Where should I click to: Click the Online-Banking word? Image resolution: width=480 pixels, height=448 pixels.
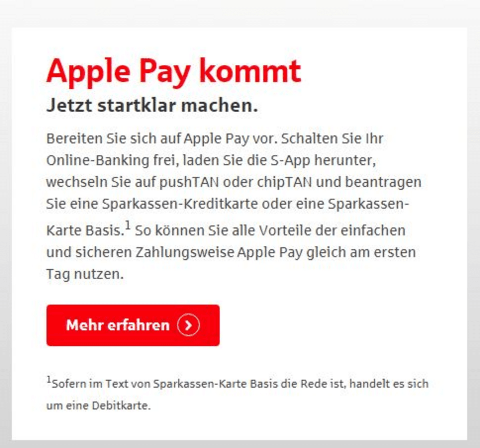pos(98,160)
